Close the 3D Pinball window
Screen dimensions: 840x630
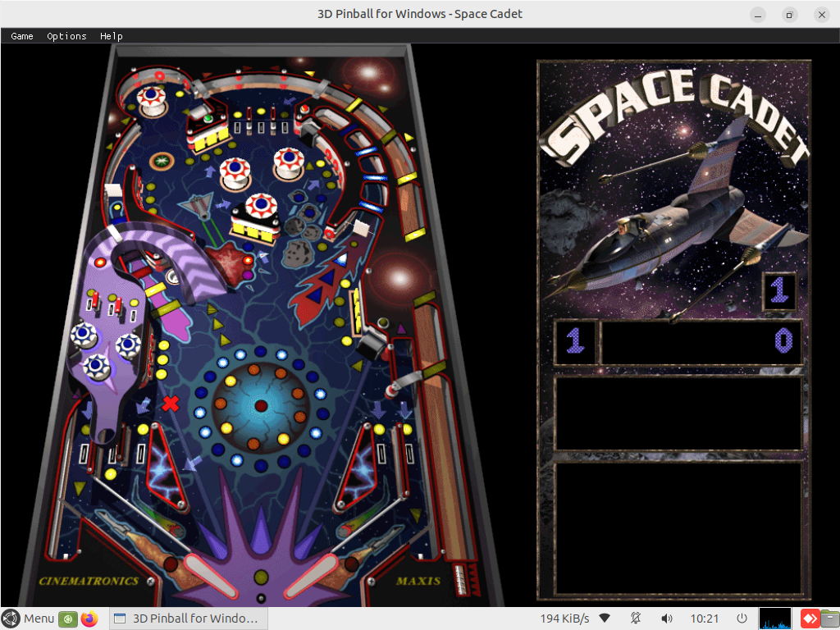[x=821, y=15]
